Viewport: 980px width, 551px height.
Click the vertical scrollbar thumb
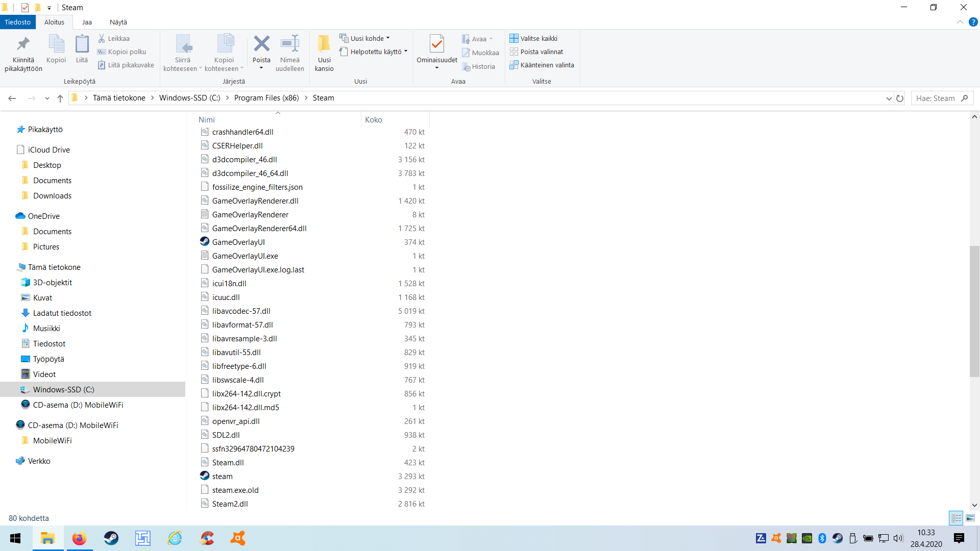coord(974,311)
